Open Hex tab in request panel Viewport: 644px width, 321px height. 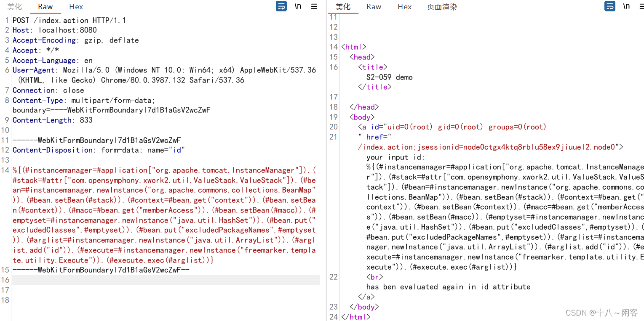76,7
